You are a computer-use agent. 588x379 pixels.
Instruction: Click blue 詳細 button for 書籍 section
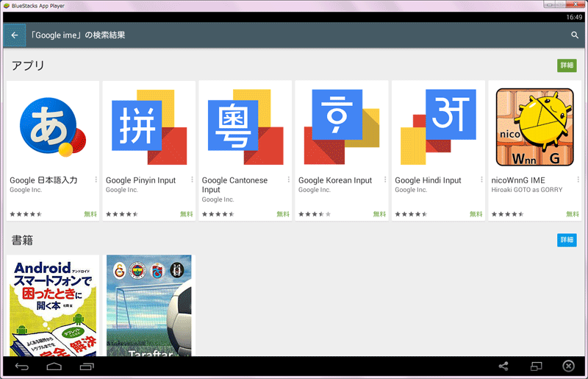coord(567,240)
